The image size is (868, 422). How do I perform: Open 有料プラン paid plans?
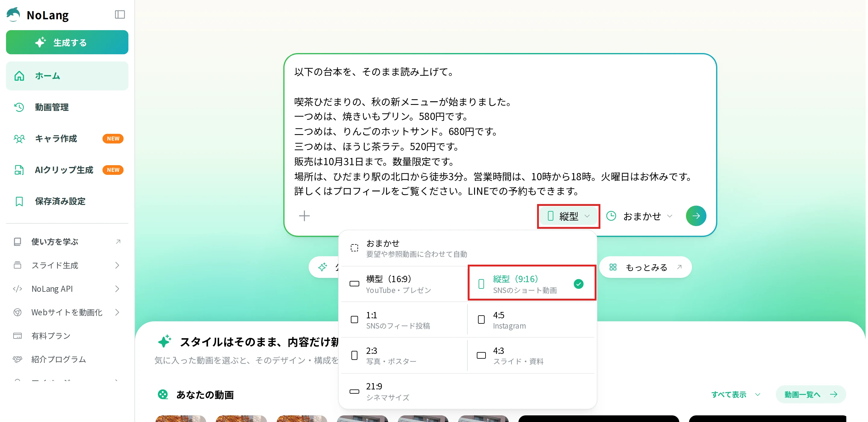(x=67, y=336)
